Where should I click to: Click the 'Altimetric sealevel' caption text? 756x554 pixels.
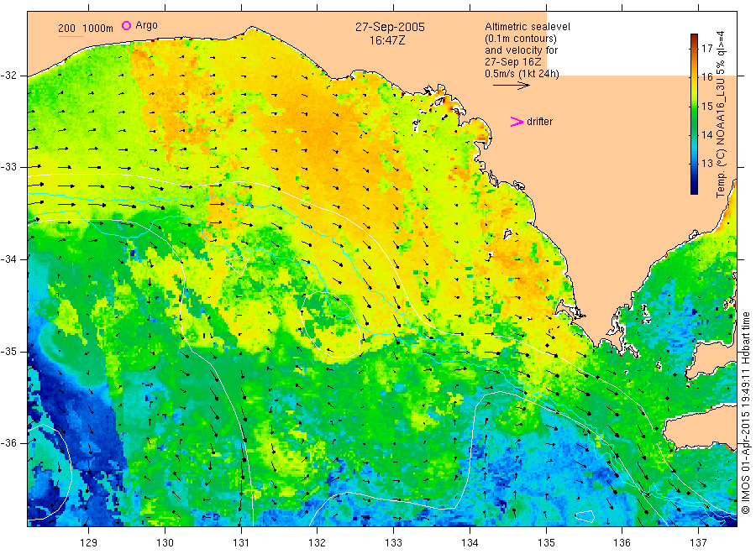click(528, 27)
